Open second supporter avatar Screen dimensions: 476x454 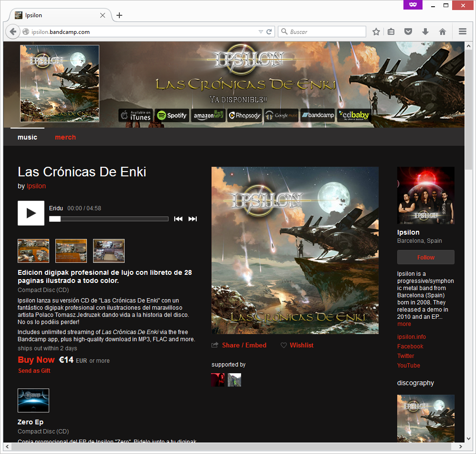pos(234,380)
